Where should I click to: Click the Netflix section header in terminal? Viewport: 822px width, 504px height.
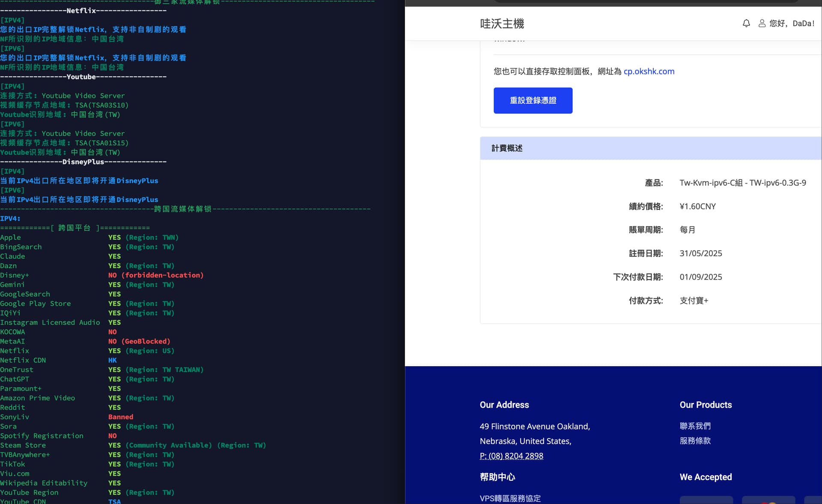(81, 11)
